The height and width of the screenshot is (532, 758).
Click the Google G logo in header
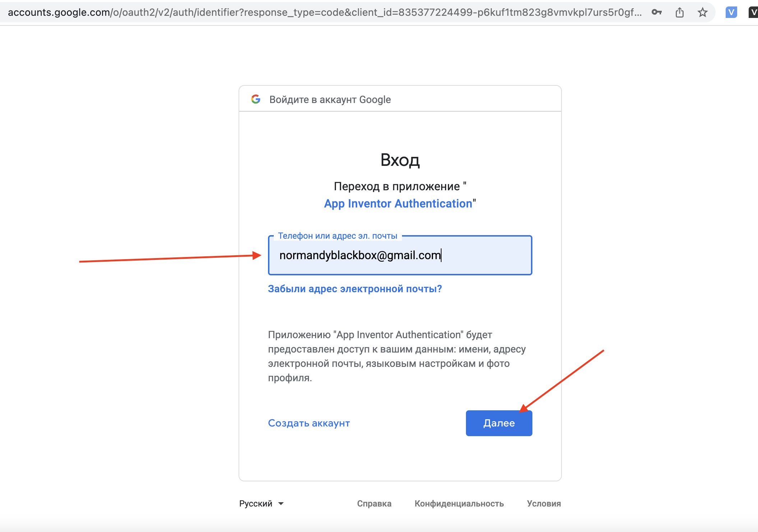(x=256, y=99)
